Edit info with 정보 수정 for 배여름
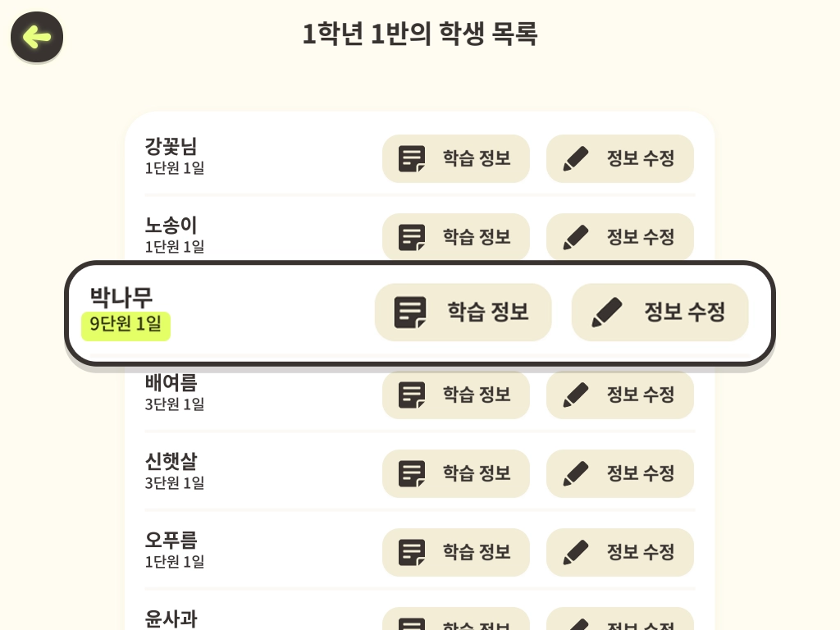The height and width of the screenshot is (630, 840). (620, 395)
